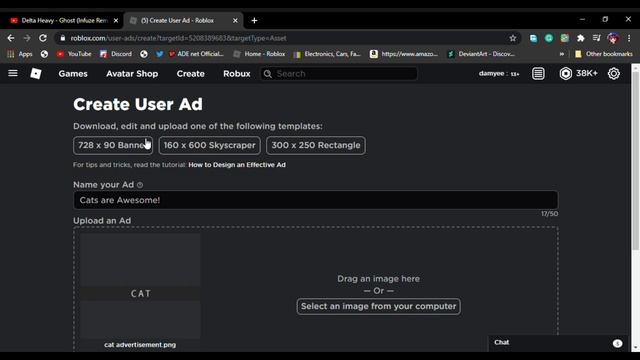Click the damyee username
The image size is (640, 360).
tap(491, 73)
